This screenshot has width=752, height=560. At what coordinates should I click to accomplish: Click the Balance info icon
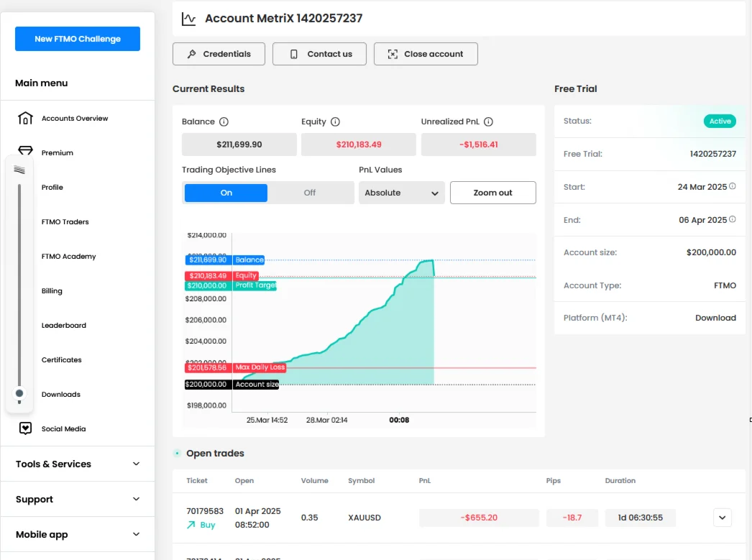pyautogui.click(x=224, y=122)
